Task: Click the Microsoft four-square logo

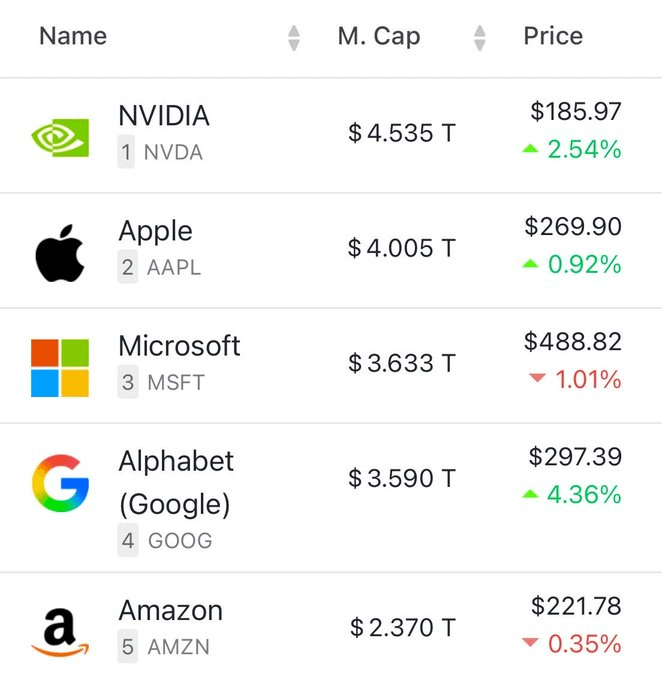Action: tap(60, 367)
